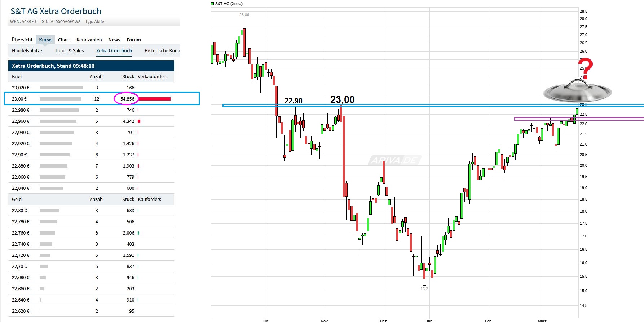The width and height of the screenshot is (644, 326).
Task: Toggle the green S&T AG (Xetra) legend marker
Action: pyautogui.click(x=212, y=3)
